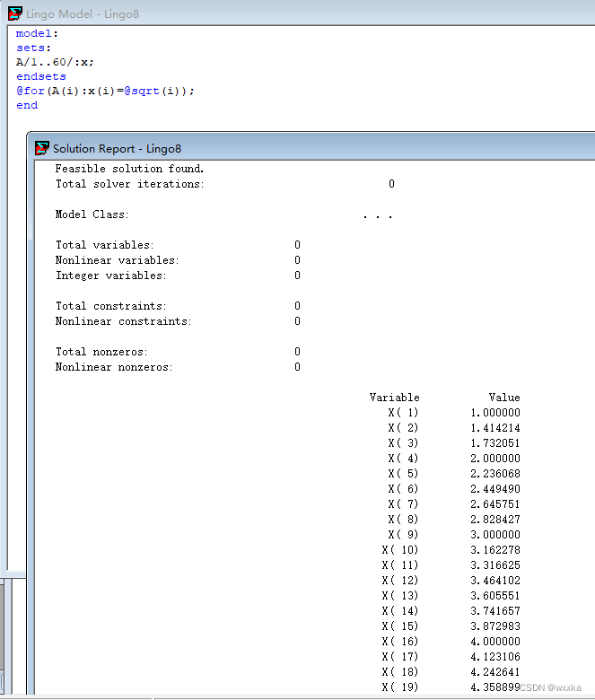Click the X( 19) variable row
This screenshot has height=700, width=595.
451,687
